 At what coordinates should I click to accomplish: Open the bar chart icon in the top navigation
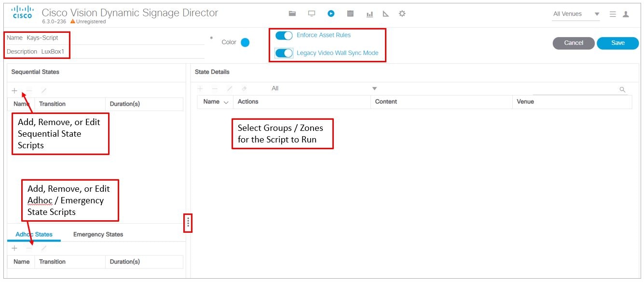(x=370, y=14)
